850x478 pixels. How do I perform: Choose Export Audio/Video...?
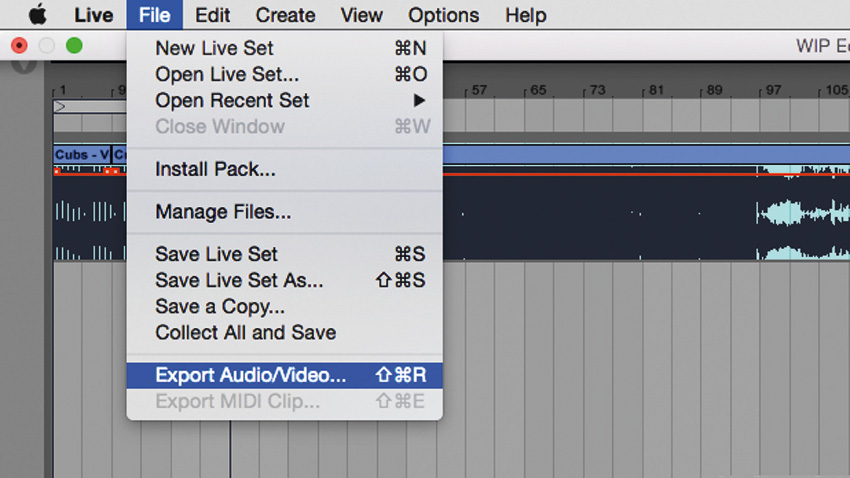coord(250,376)
